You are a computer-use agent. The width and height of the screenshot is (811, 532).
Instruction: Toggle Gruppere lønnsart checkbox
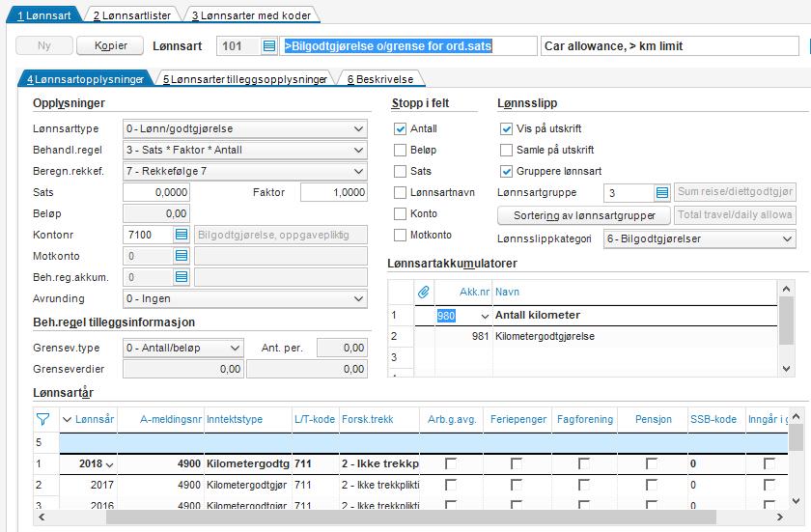(506, 171)
